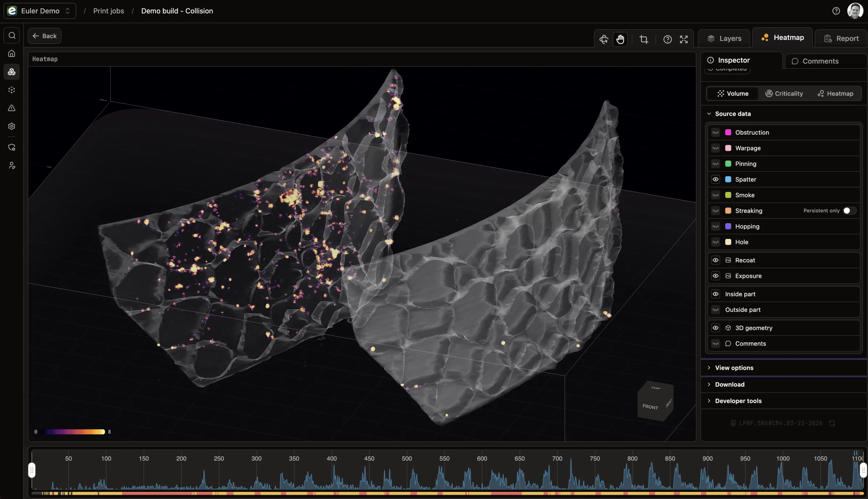Click the Euler logo icon
The image size is (868, 499).
tap(12, 11)
